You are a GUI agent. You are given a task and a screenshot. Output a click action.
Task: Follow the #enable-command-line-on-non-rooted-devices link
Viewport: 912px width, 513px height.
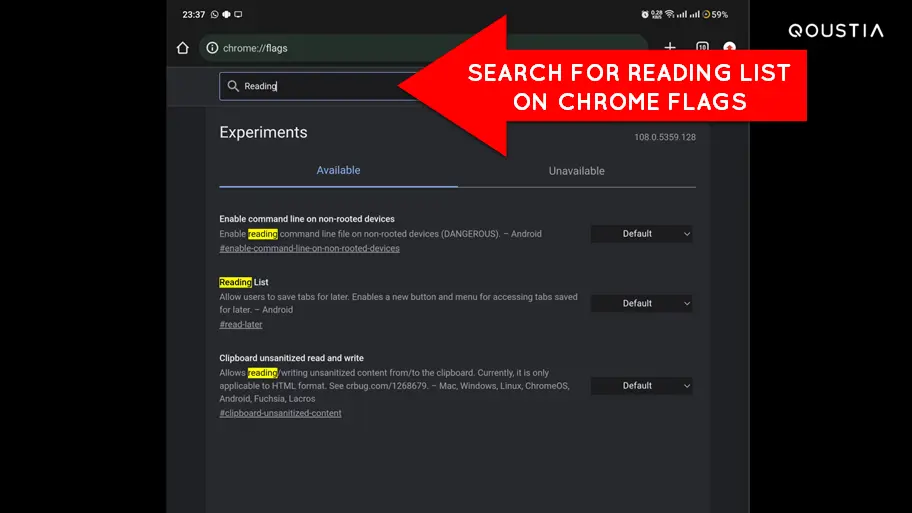(309, 248)
